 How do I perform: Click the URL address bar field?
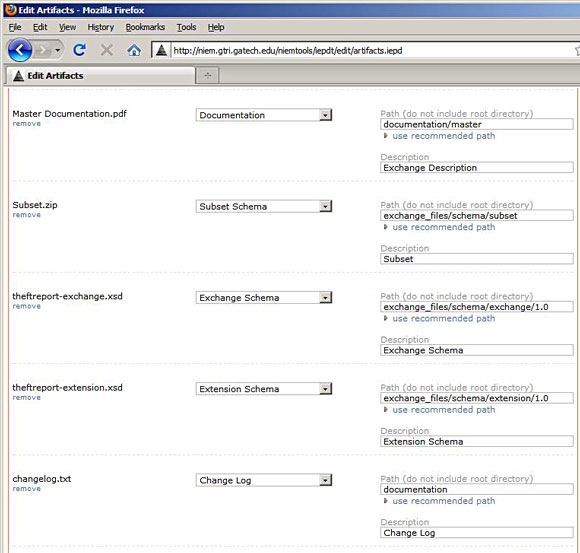pos(372,50)
